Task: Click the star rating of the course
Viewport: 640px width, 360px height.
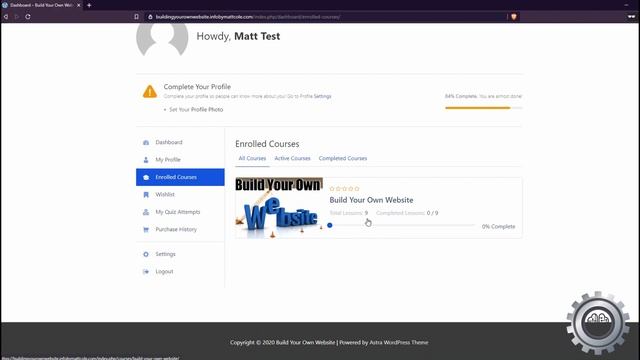Action: click(344, 189)
